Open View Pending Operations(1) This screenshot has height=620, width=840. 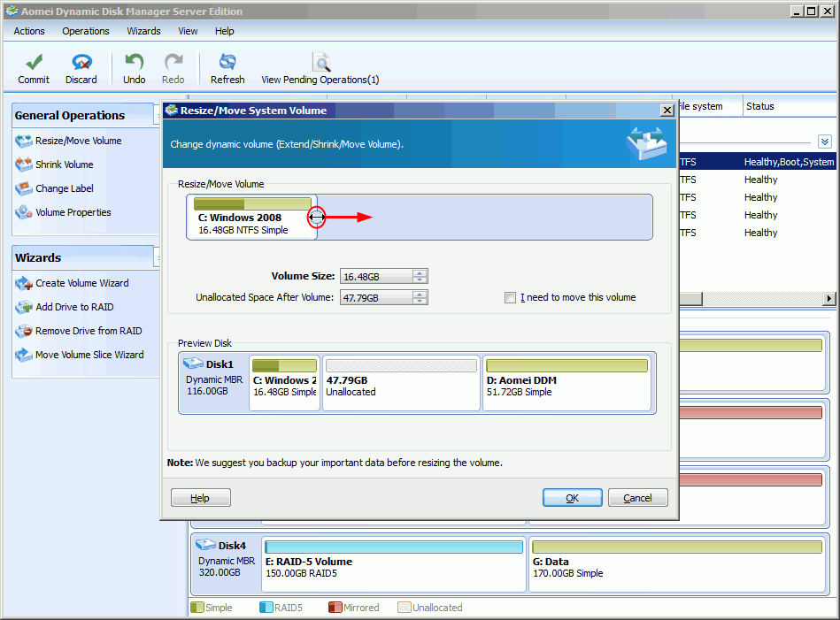click(x=320, y=68)
